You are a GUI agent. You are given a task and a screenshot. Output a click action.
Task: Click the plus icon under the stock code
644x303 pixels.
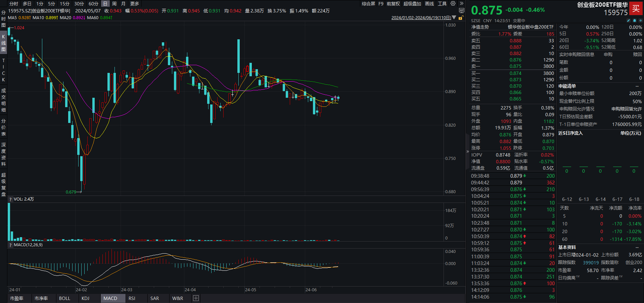pos(640,20)
